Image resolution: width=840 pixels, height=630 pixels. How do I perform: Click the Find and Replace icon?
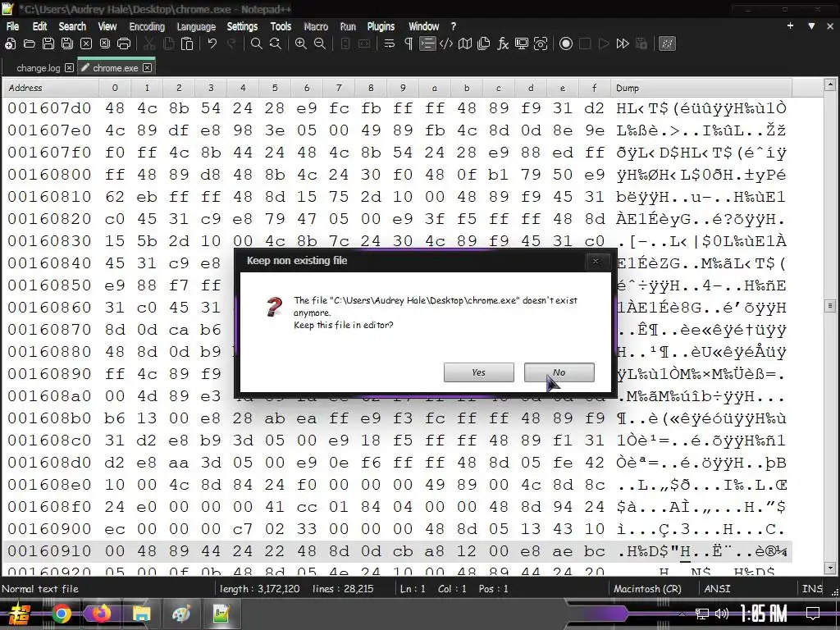276,44
